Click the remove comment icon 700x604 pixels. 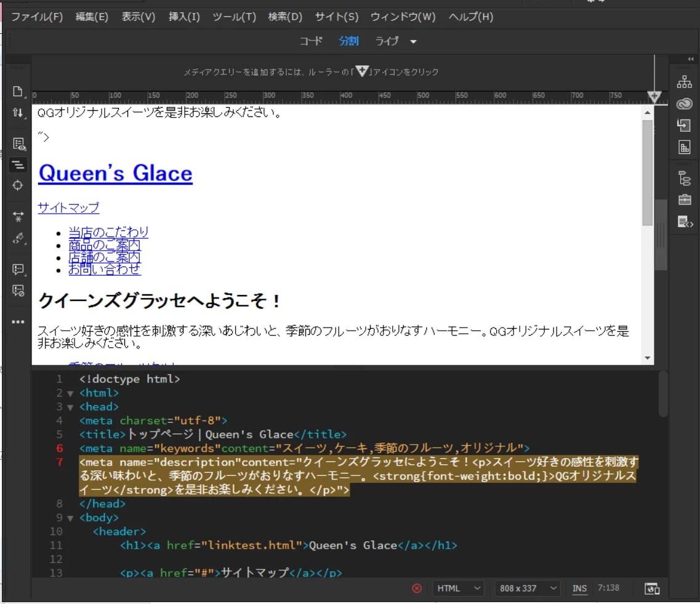coord(18,291)
